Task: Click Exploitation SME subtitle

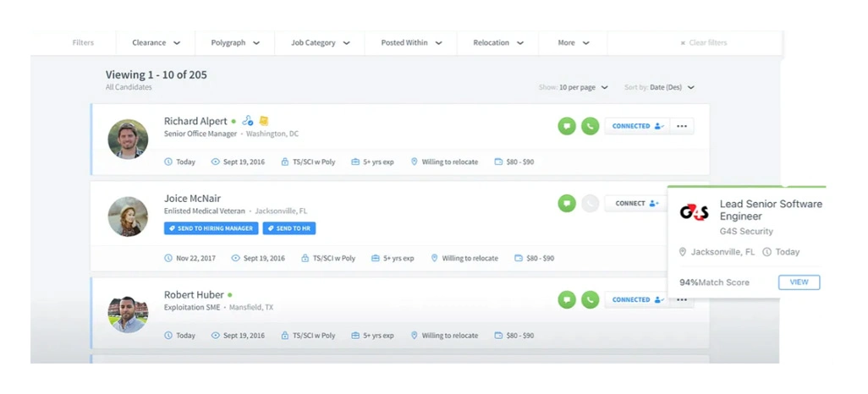Action: click(x=192, y=307)
